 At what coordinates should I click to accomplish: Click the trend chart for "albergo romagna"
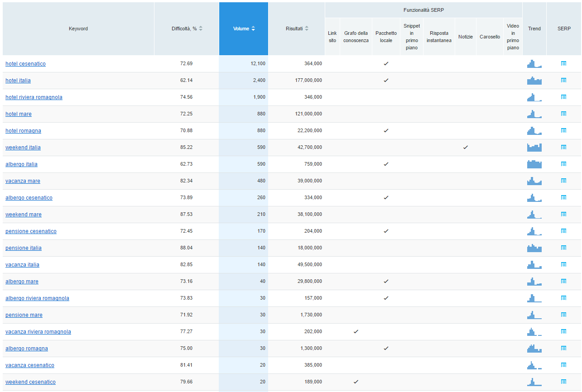[x=534, y=348]
